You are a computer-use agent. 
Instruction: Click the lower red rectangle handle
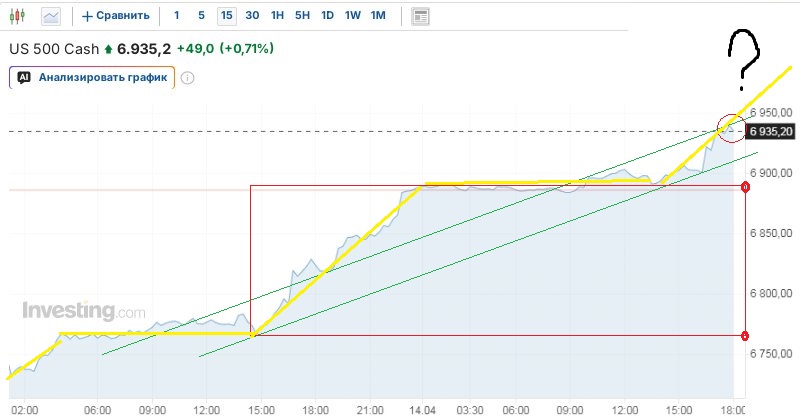746,335
